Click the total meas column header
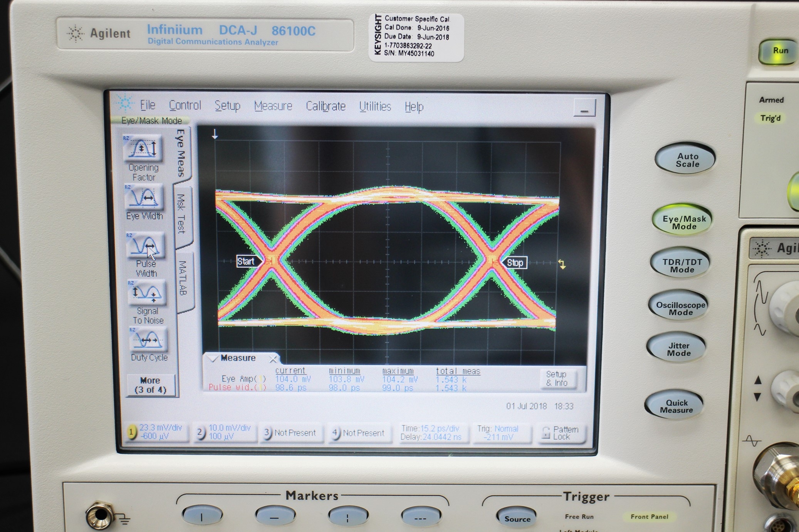 [x=458, y=371]
